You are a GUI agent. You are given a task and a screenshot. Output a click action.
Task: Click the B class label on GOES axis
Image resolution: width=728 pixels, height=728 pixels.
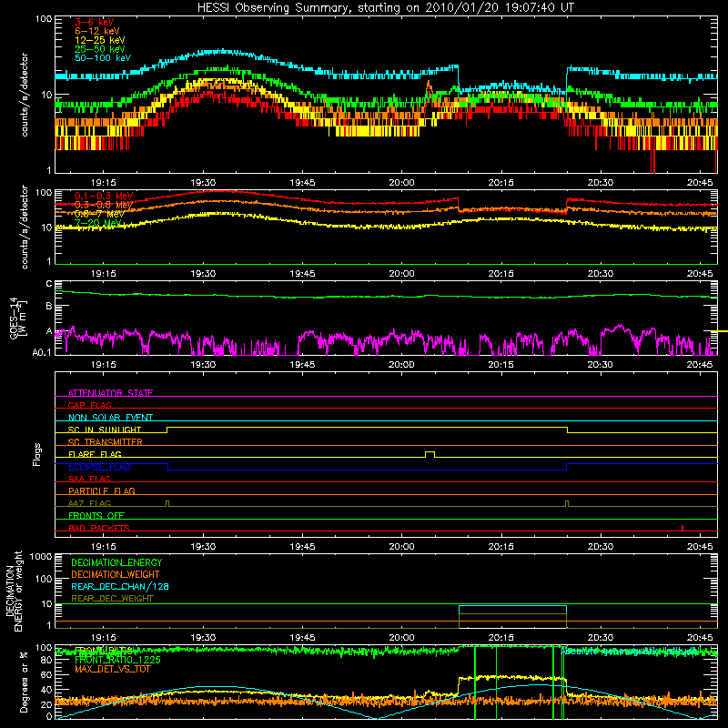pos(49,307)
